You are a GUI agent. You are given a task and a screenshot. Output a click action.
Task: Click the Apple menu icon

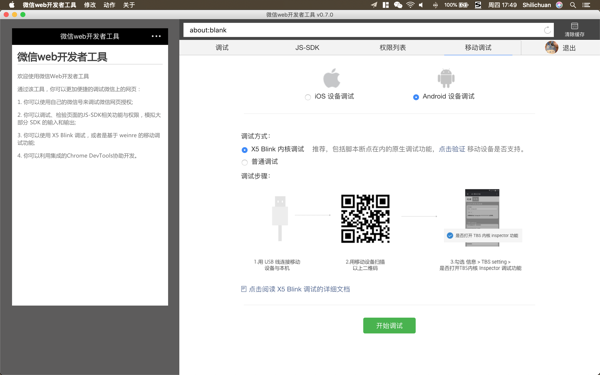11,5
